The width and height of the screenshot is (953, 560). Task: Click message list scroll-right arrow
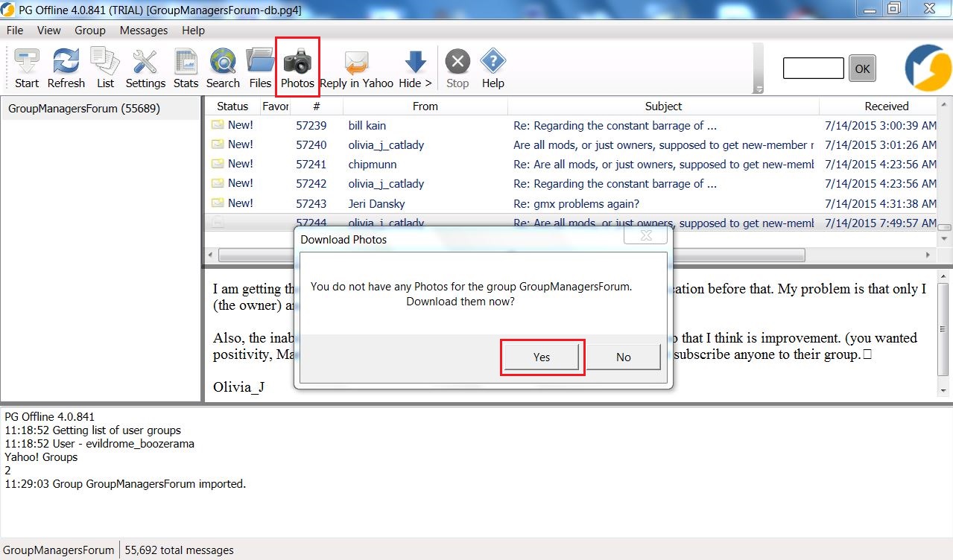pyautogui.click(x=929, y=255)
